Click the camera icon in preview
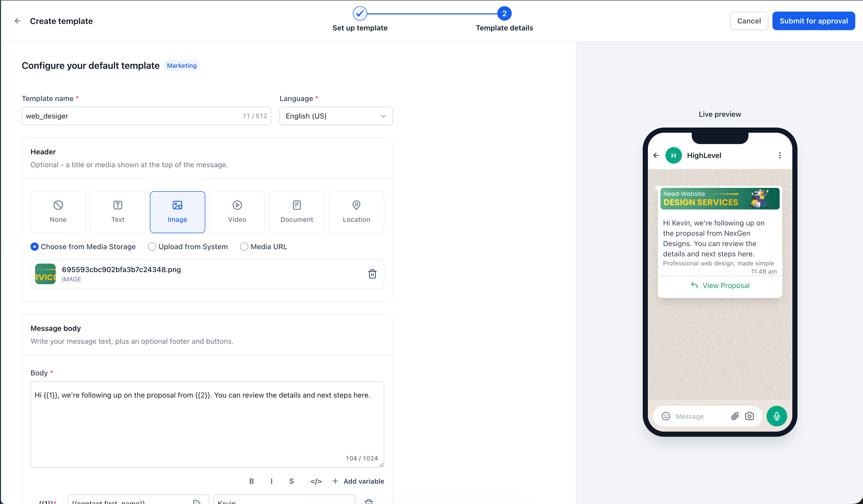 pos(749,416)
